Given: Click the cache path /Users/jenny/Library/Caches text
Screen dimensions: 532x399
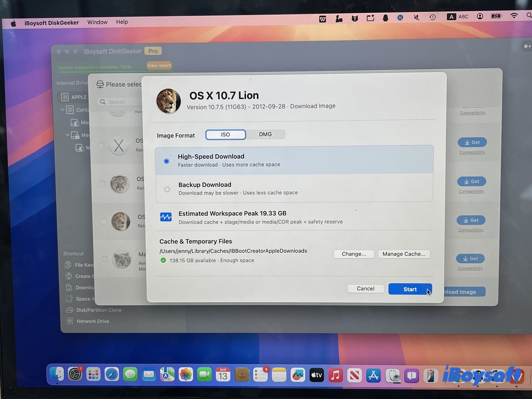Looking at the screenshot, I should click(x=233, y=251).
